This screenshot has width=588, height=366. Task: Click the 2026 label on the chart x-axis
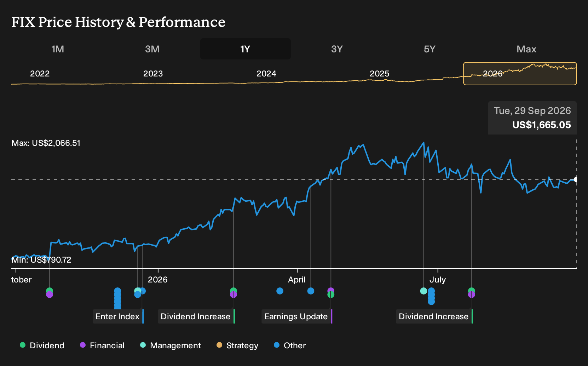158,280
